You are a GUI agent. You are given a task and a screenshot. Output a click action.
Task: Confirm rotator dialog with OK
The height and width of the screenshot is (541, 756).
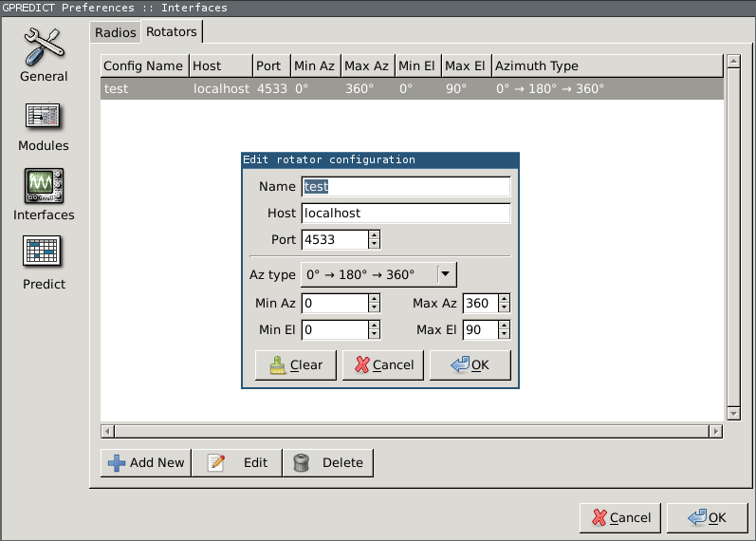tap(470, 364)
